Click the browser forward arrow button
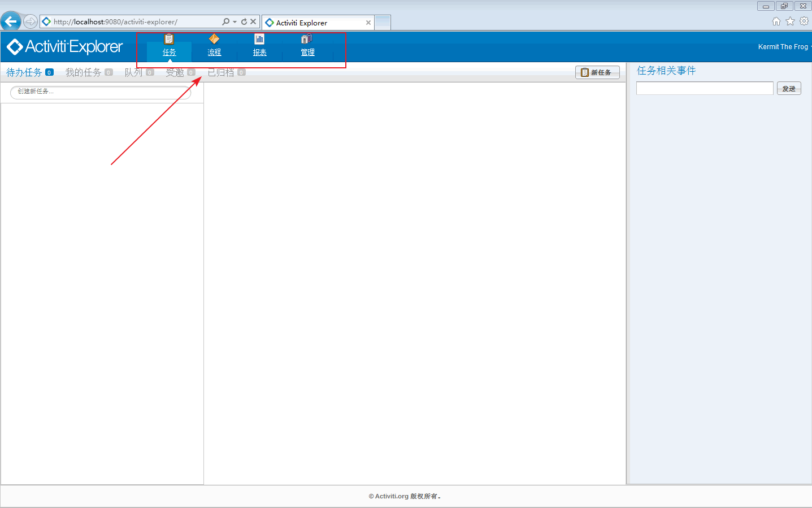Viewport: 812px width, 508px height. click(x=31, y=22)
